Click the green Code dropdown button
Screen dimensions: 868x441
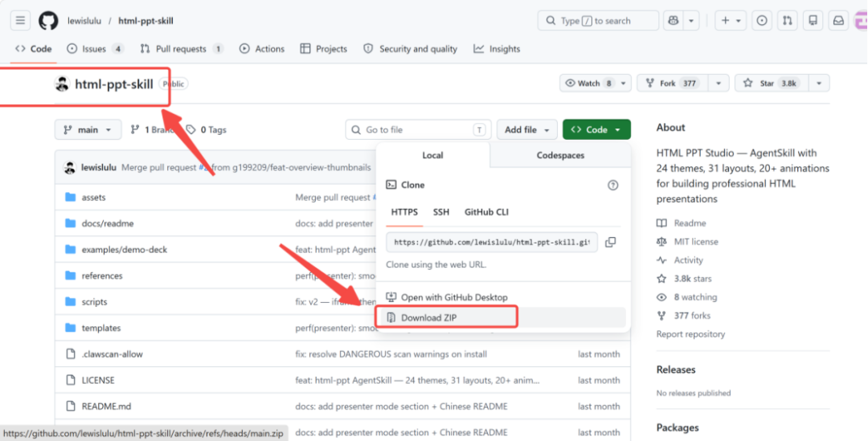click(596, 129)
